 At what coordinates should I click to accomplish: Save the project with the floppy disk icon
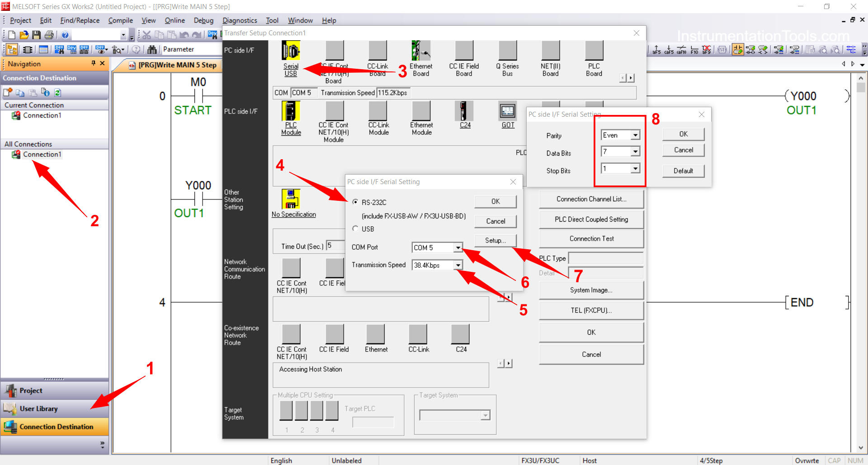click(37, 35)
